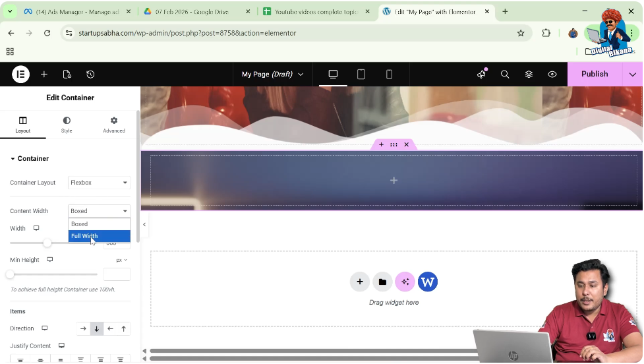This screenshot has height=364, width=644.
Task: Click Min Height value input field
Action: [x=117, y=274]
